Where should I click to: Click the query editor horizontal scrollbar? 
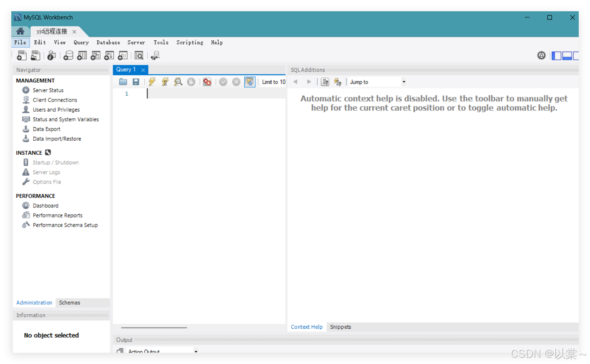click(154, 328)
